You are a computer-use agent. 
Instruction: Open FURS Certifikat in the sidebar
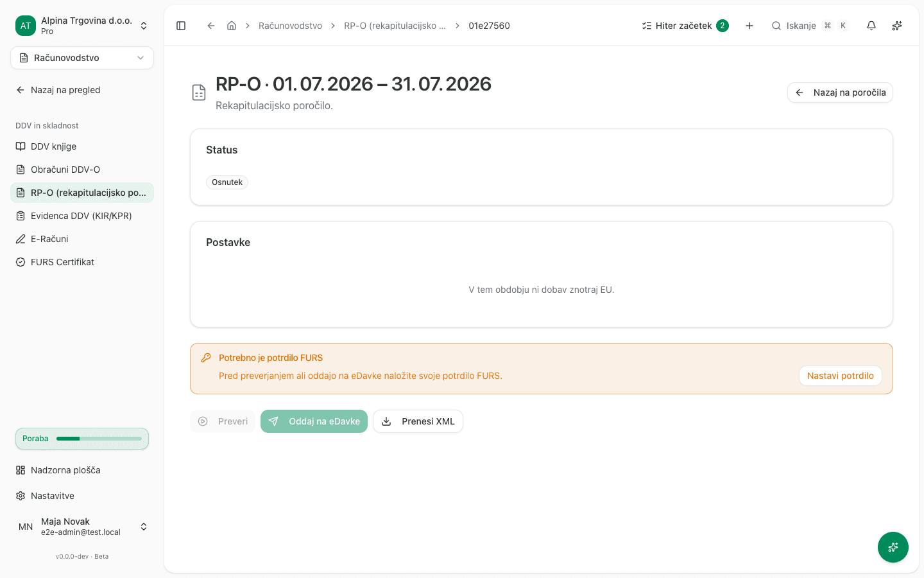pyautogui.click(x=82, y=262)
